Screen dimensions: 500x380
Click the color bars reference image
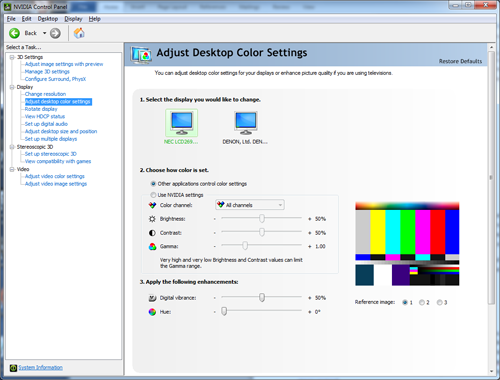tap(407, 244)
